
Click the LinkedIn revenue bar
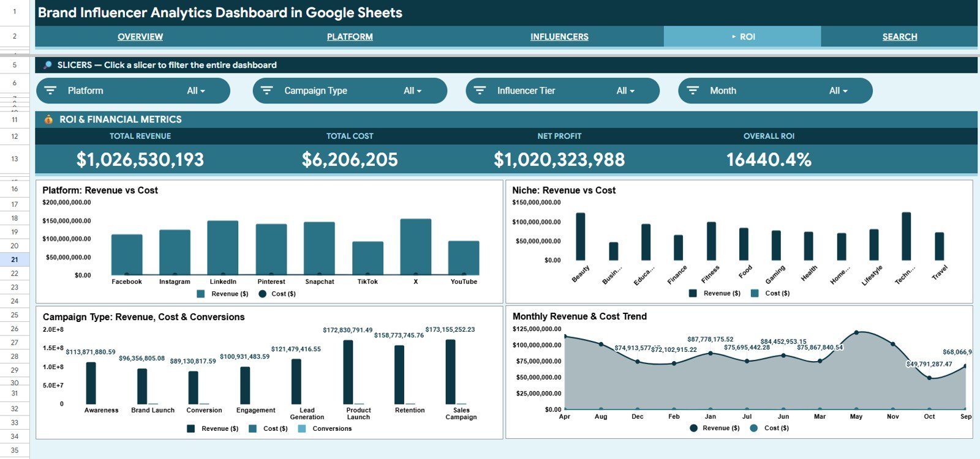(x=223, y=248)
